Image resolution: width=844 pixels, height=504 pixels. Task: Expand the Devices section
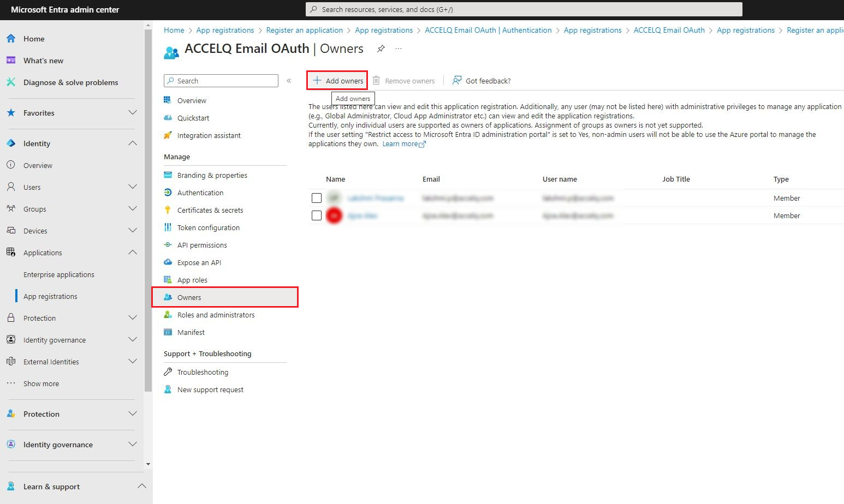[133, 230]
